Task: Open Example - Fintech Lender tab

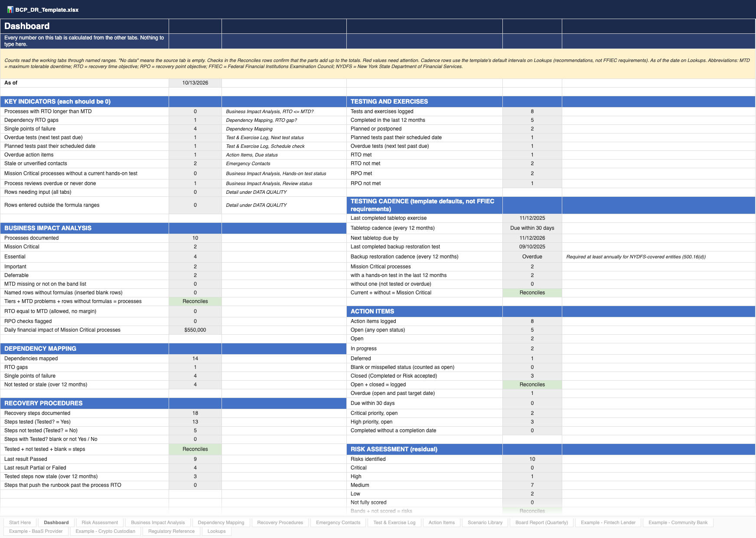Action: coord(608,522)
